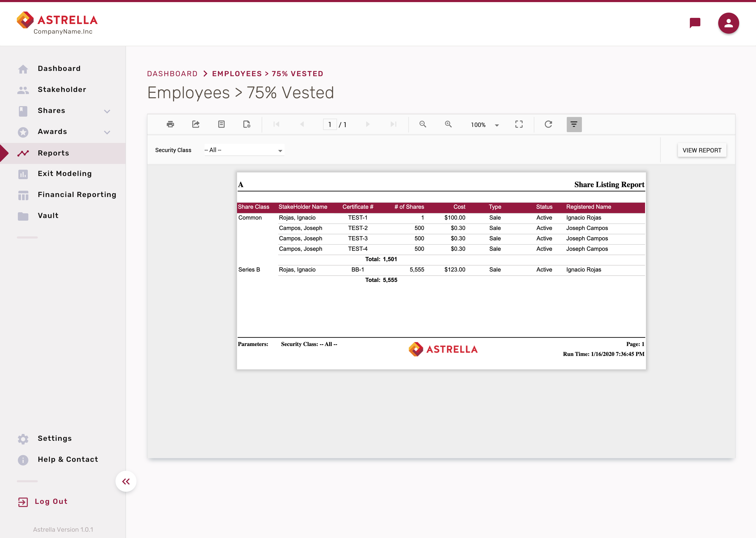Open the Security Class dropdown
The width and height of the screenshot is (756, 538).
coord(244,150)
